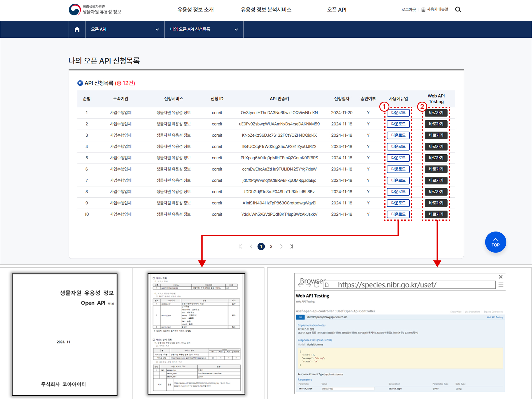
Task: Open site search via the magnifier icon
Action: (458, 9)
